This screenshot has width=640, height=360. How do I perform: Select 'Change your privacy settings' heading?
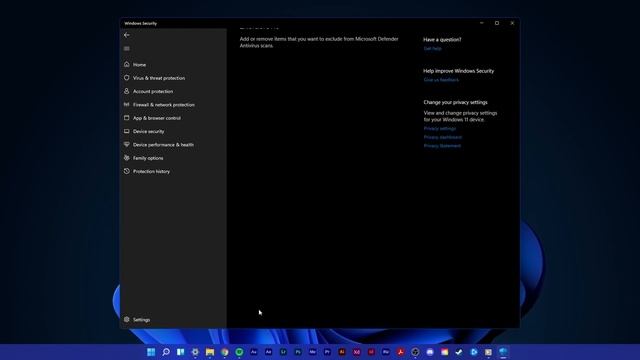(455, 102)
